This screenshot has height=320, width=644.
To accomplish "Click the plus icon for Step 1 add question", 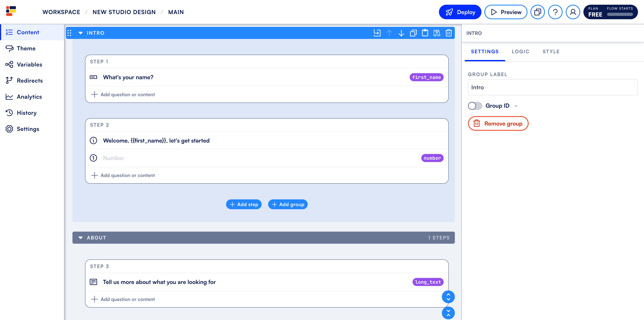I will (95, 95).
